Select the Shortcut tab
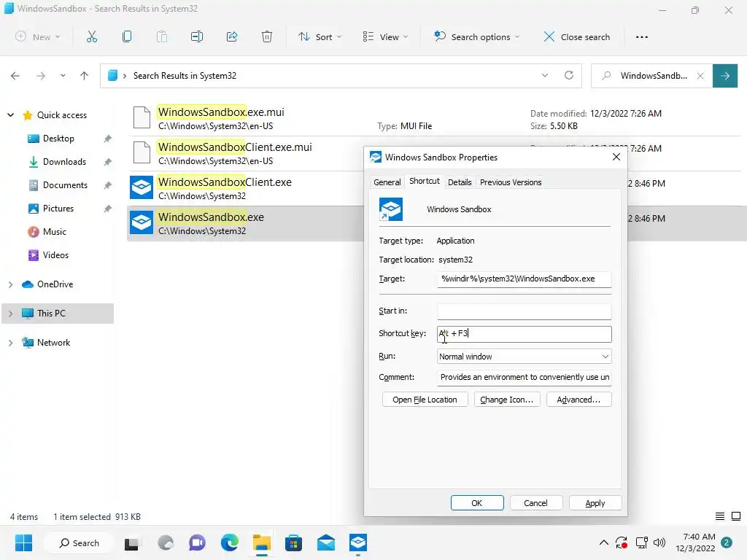 425,181
